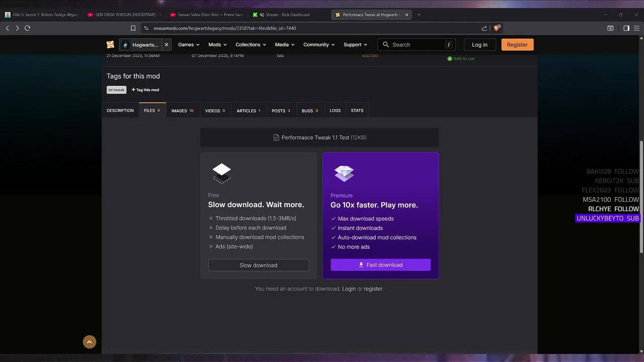The image size is (644, 362).
Task: Switch to the Sansar Salvo YouTube tab
Action: point(206,15)
